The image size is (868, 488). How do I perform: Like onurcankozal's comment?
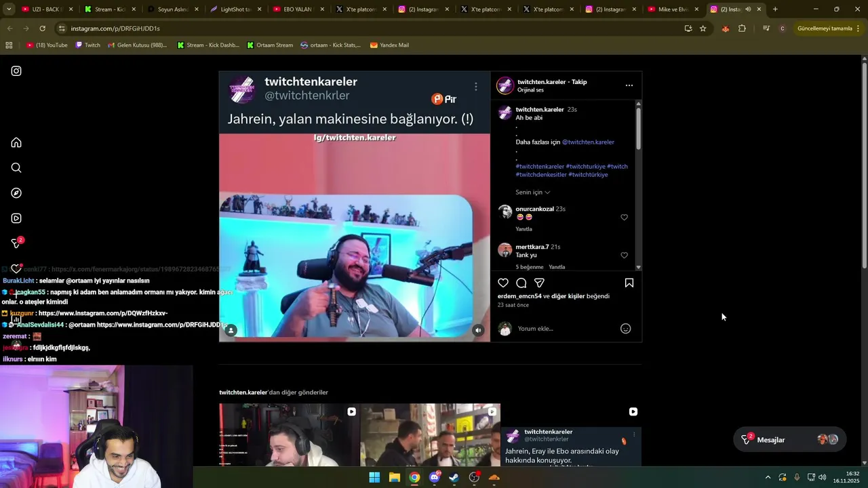coord(625,218)
